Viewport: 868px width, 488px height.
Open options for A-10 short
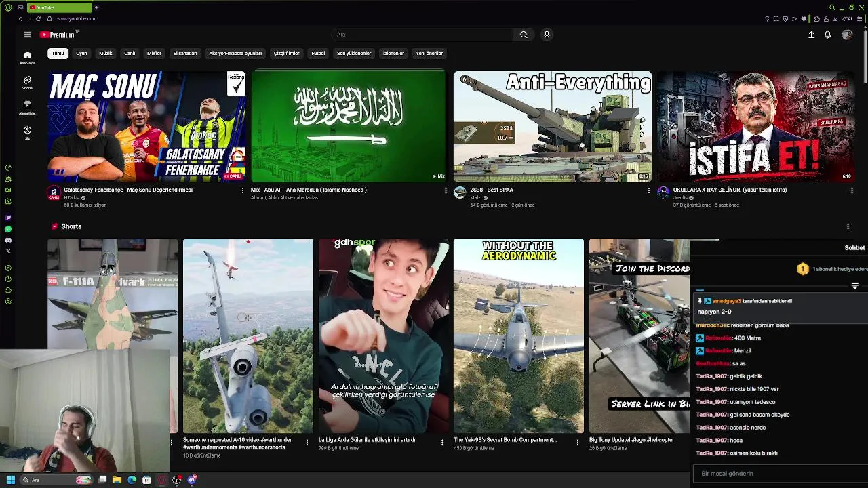point(307,442)
